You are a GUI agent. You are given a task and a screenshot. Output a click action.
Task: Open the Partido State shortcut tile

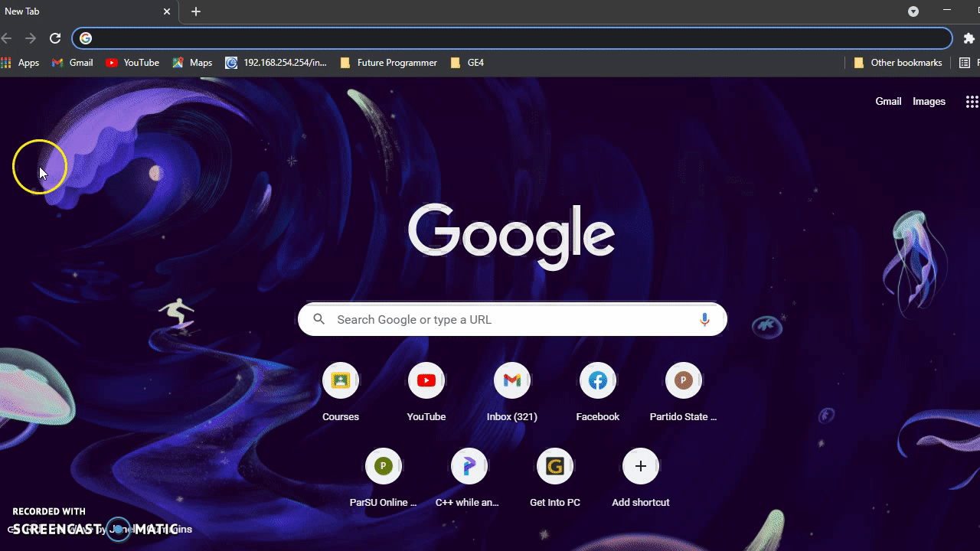pos(684,393)
